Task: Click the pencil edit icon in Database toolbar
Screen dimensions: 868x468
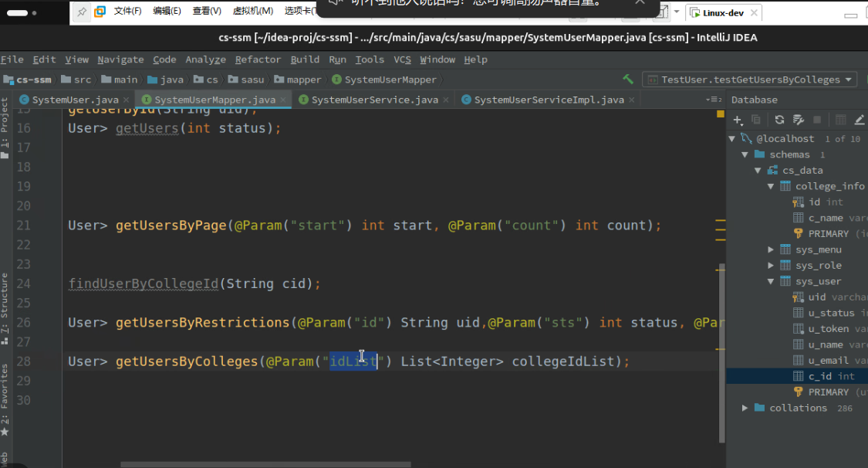Action: [859, 120]
